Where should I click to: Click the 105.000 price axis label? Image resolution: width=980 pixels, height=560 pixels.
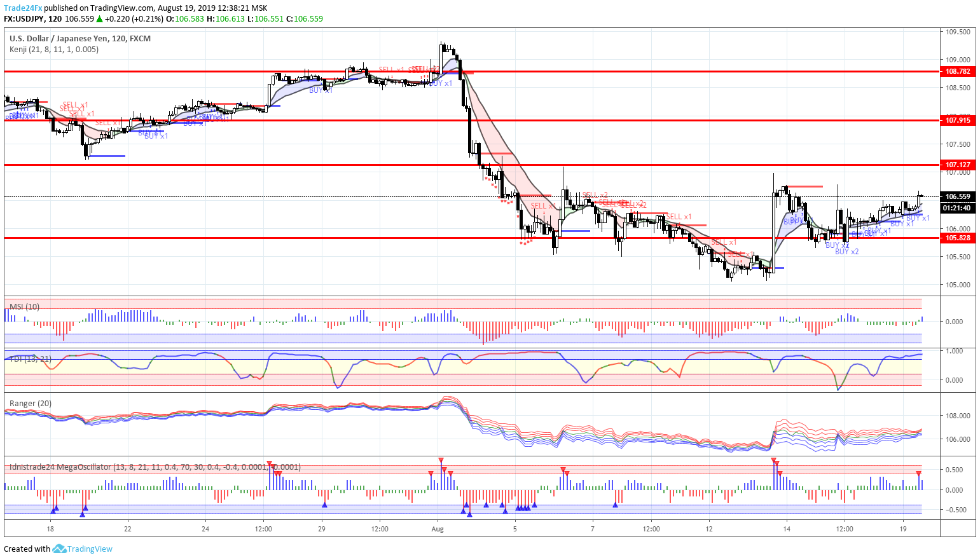(x=958, y=285)
